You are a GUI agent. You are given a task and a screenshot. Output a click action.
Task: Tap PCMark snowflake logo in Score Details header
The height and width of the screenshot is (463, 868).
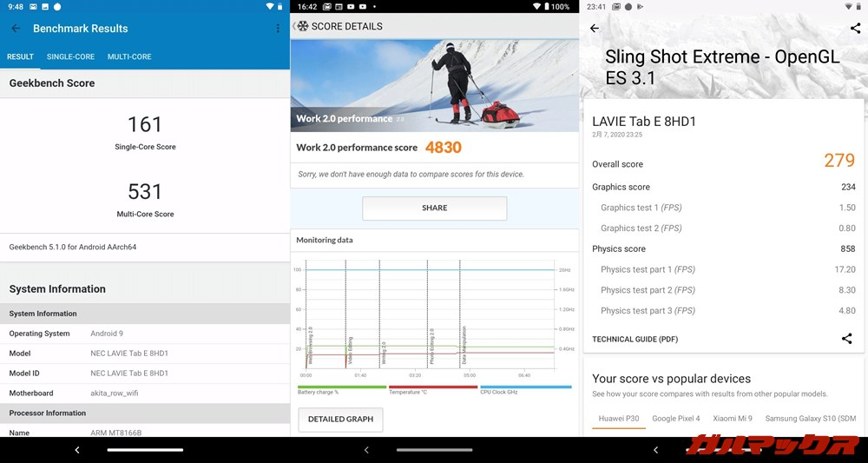(302, 26)
